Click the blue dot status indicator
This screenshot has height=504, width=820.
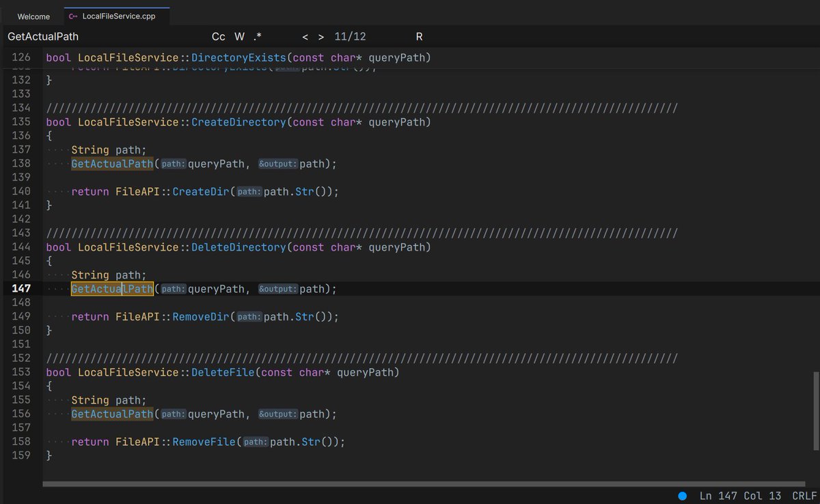682,496
